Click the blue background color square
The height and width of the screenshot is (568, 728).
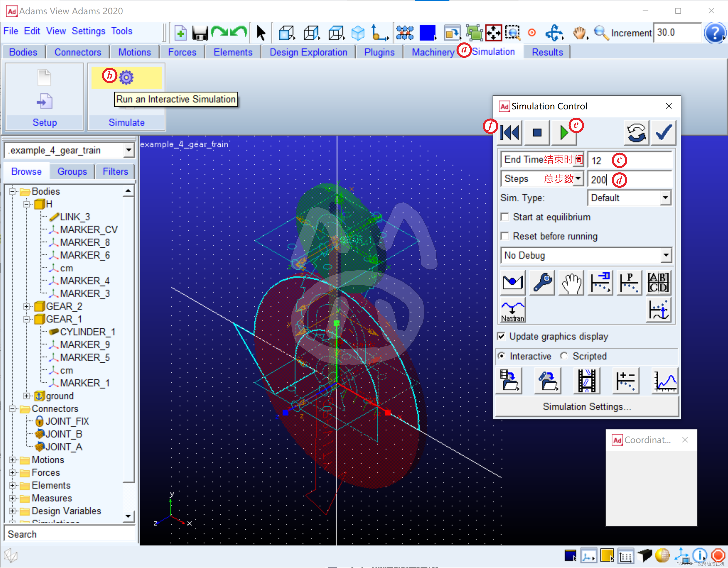coord(428,33)
